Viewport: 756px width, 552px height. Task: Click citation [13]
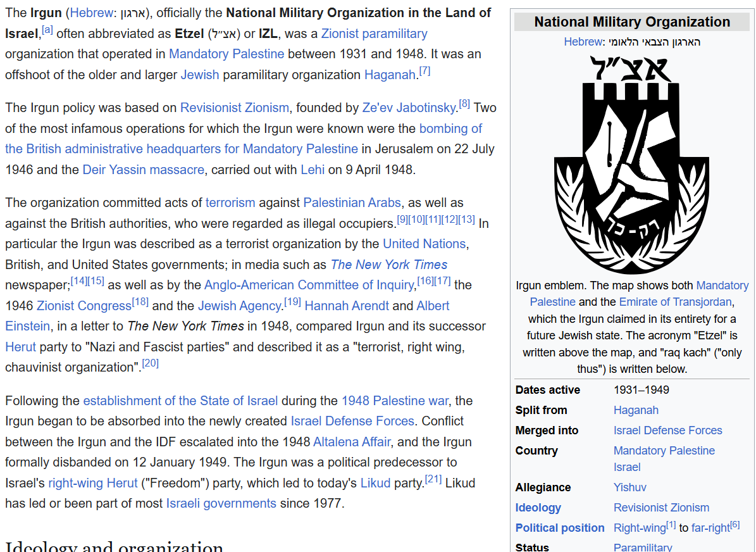466,220
